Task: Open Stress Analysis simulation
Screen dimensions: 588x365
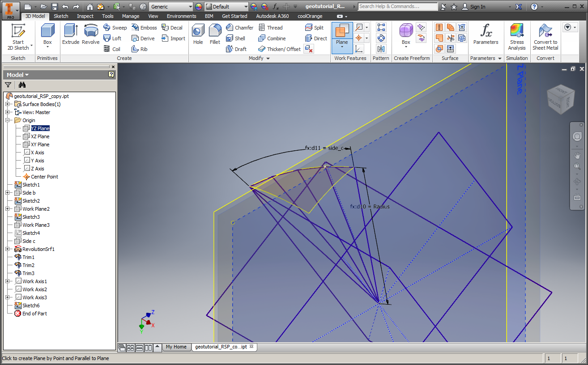Action: point(517,37)
